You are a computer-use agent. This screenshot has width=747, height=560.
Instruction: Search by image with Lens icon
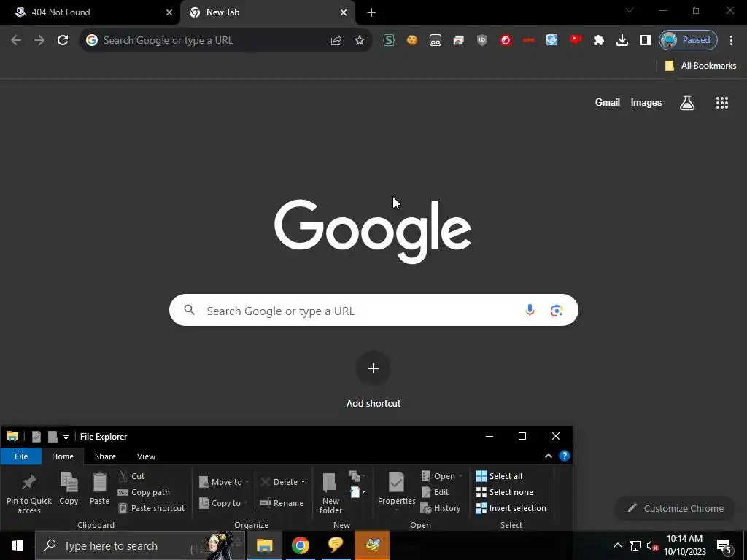(x=557, y=311)
